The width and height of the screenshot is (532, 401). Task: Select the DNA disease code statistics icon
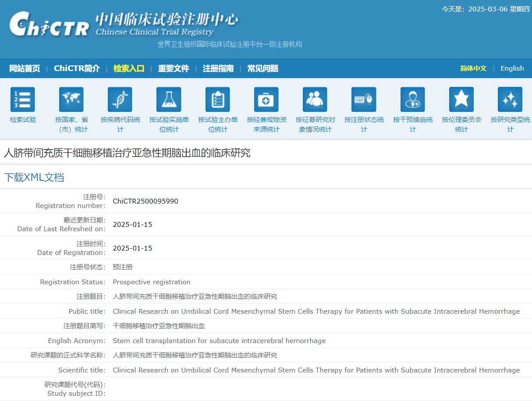point(120,100)
